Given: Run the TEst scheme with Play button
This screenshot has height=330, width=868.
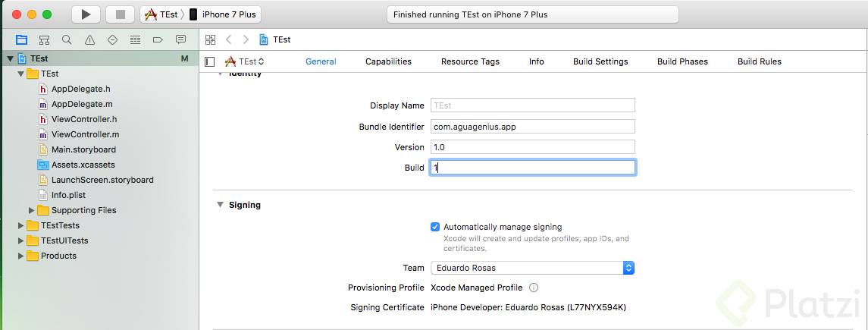Looking at the screenshot, I should (x=86, y=14).
